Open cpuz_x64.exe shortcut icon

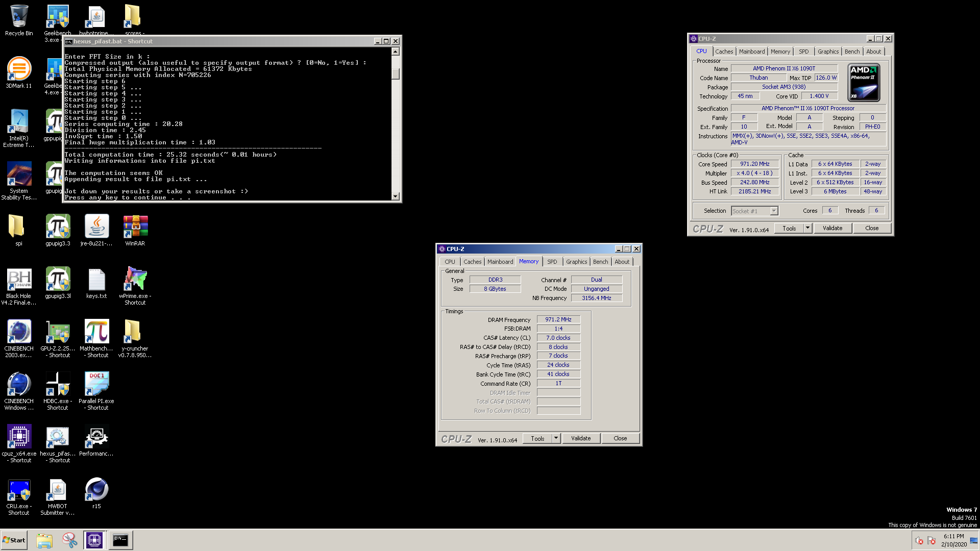[x=19, y=444]
